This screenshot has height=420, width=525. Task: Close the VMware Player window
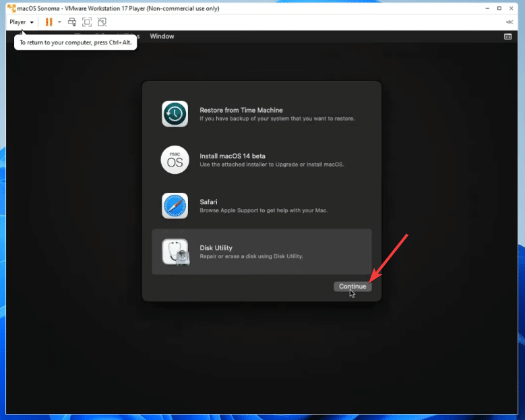coord(512,8)
